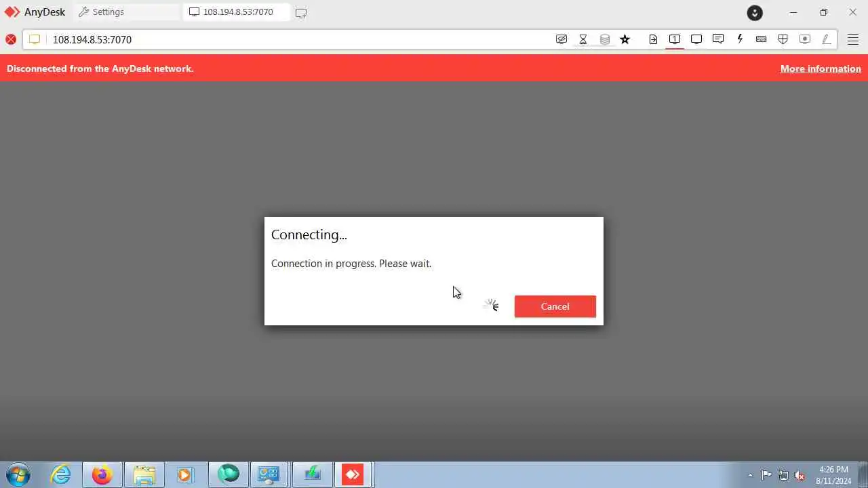Click the round download notification icon in title bar

pos(755,12)
